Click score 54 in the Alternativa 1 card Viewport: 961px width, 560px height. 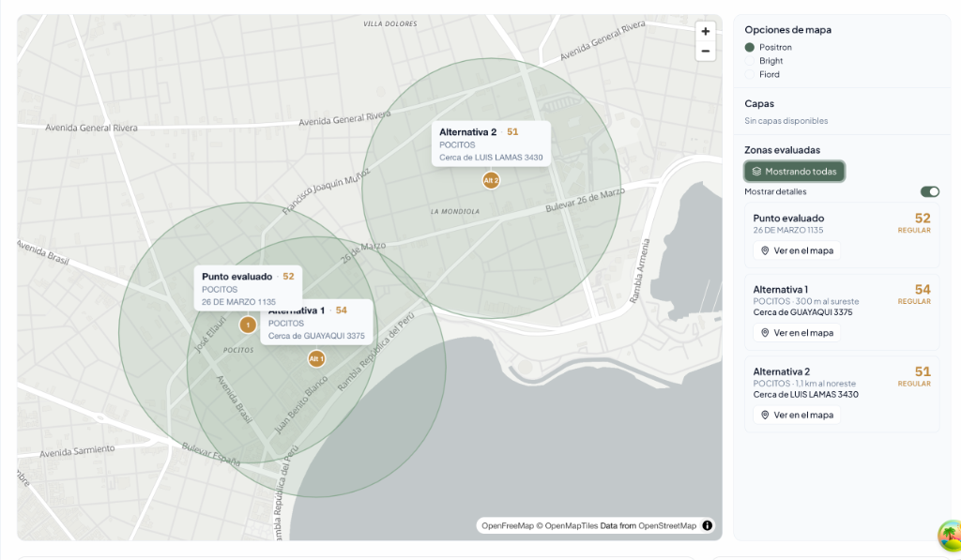tap(923, 289)
